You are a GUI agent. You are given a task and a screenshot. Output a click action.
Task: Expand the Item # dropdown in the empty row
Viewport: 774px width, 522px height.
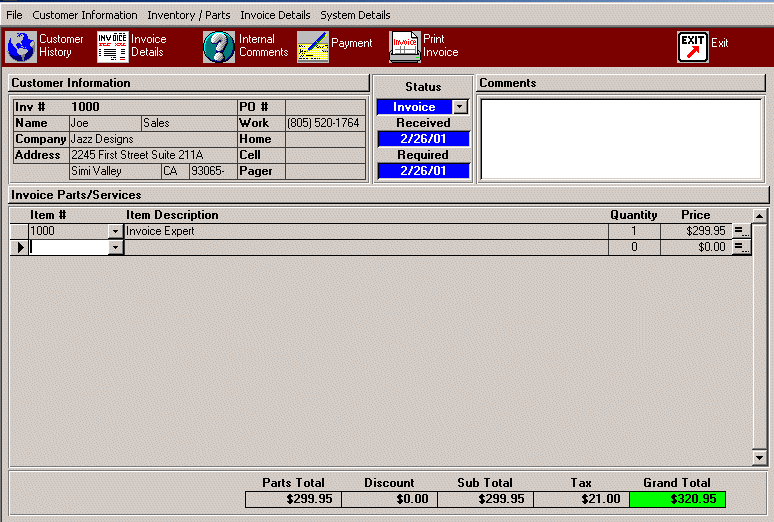coord(115,247)
